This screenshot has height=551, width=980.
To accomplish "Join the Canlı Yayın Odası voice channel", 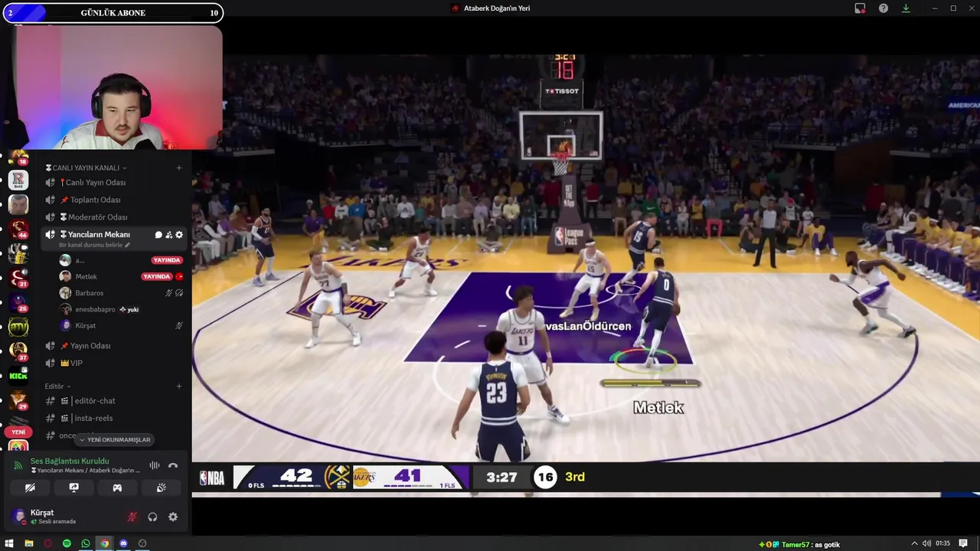I will pos(115,183).
